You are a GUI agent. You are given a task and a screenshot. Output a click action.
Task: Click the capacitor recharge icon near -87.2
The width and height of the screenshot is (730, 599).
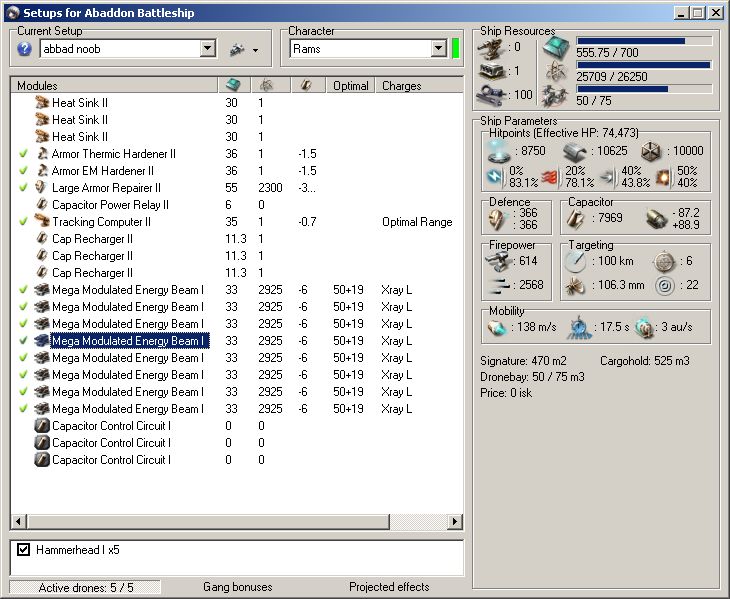(657, 219)
